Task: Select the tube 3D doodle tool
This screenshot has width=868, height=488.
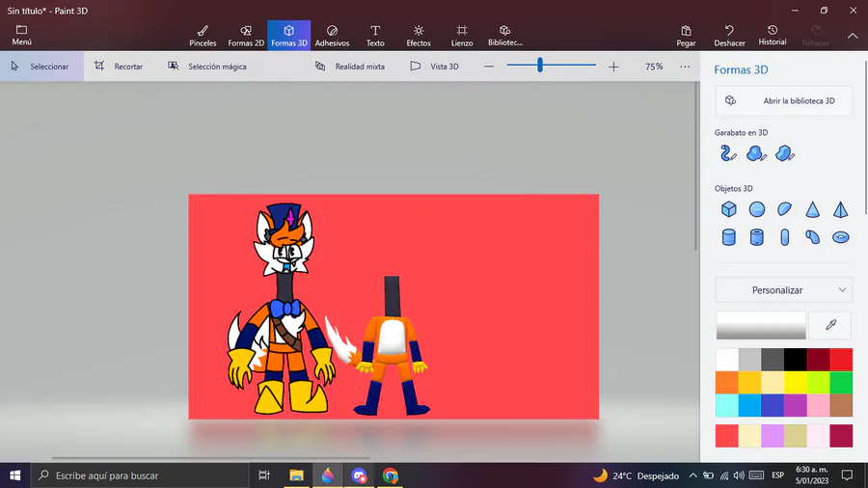Action: [x=728, y=153]
